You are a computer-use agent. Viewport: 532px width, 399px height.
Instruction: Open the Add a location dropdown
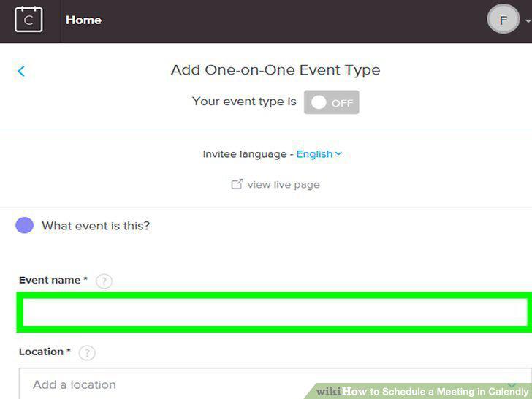tap(275, 384)
